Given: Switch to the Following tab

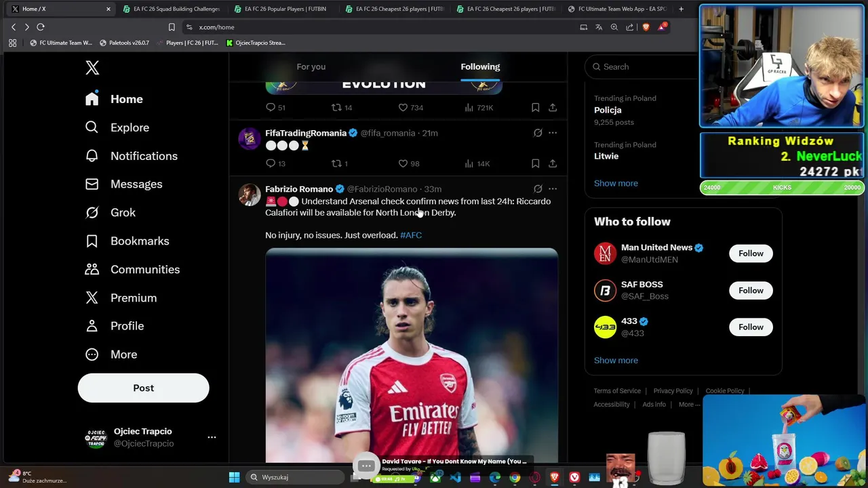Looking at the screenshot, I should click(480, 66).
